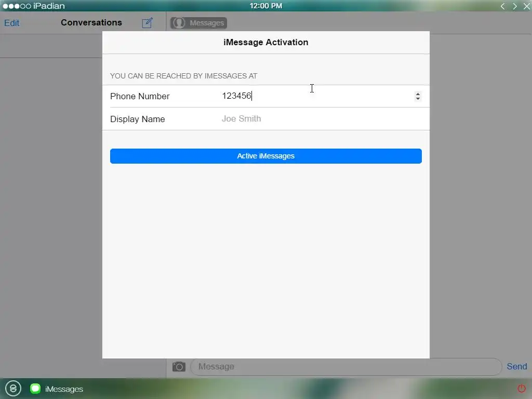Click the Messages label in chat header
Screen dimensions: 532x399
point(207,23)
